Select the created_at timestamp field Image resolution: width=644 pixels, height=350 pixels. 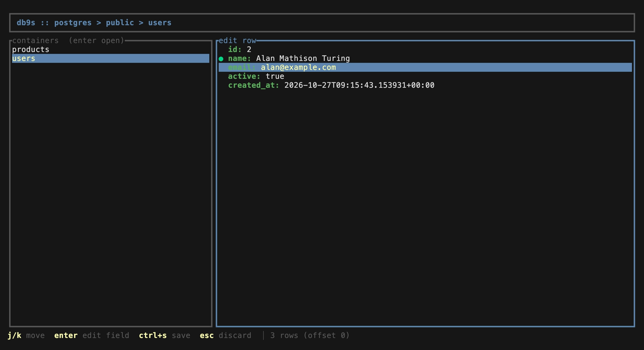click(425, 85)
